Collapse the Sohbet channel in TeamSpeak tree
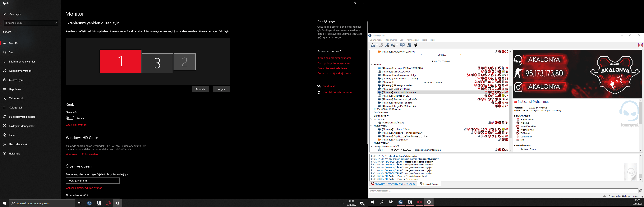Viewport: 644px width, 207px height. point(371,65)
